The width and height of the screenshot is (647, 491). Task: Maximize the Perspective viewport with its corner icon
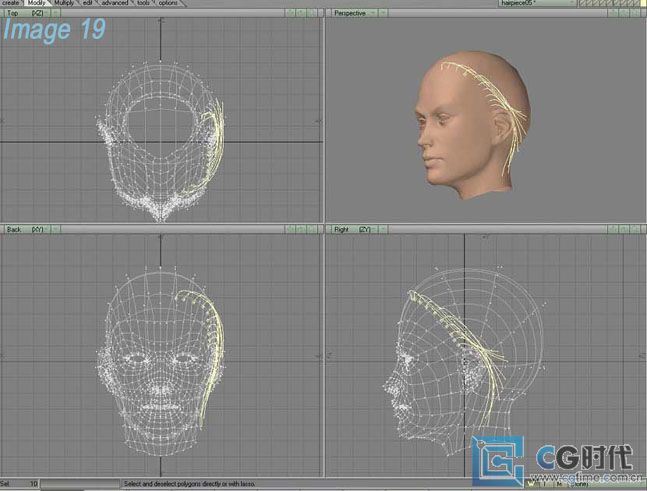[643, 13]
